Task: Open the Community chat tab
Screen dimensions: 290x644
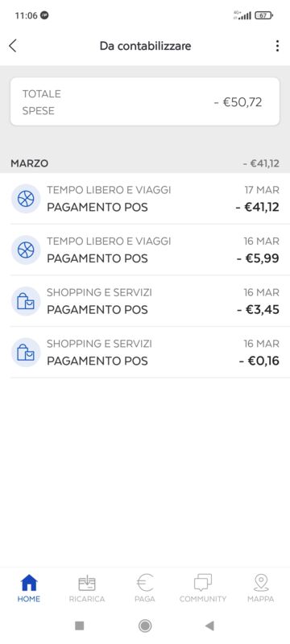Action: (203, 588)
